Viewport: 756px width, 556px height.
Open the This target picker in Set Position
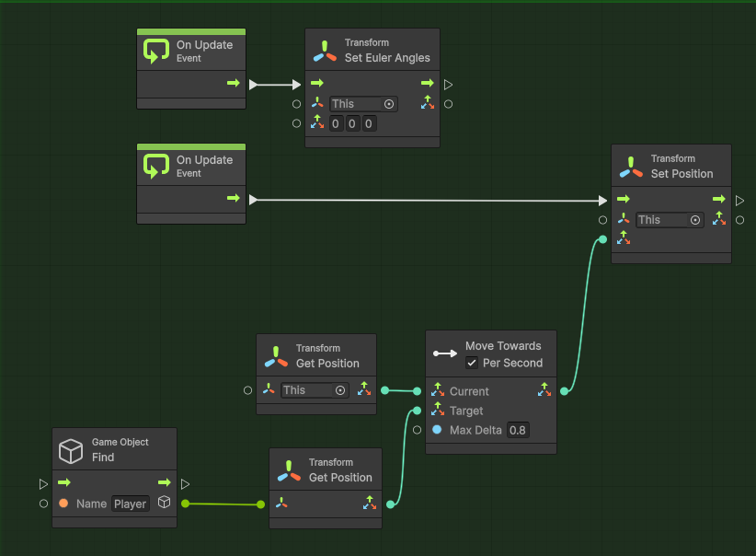point(695,220)
